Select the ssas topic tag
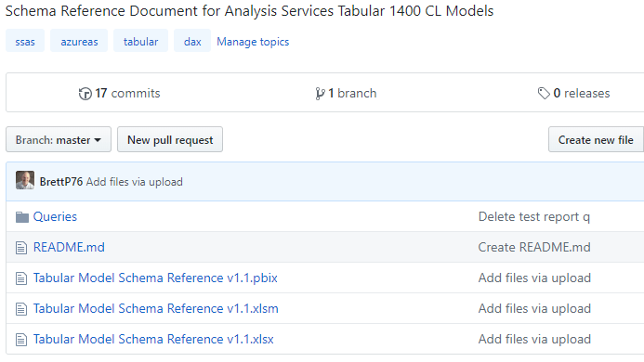644x362 pixels. pos(25,41)
